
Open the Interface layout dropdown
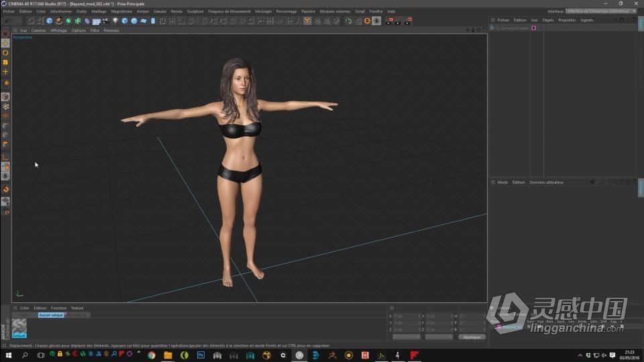pos(600,11)
